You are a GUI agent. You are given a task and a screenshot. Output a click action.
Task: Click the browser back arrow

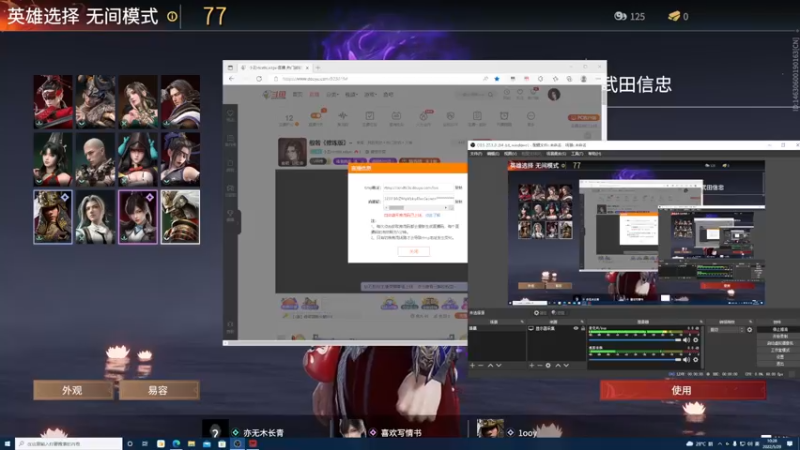click(x=232, y=79)
